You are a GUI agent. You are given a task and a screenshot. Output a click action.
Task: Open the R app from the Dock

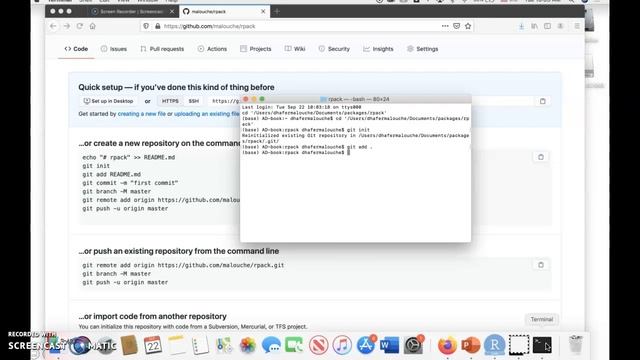pyautogui.click(x=494, y=345)
